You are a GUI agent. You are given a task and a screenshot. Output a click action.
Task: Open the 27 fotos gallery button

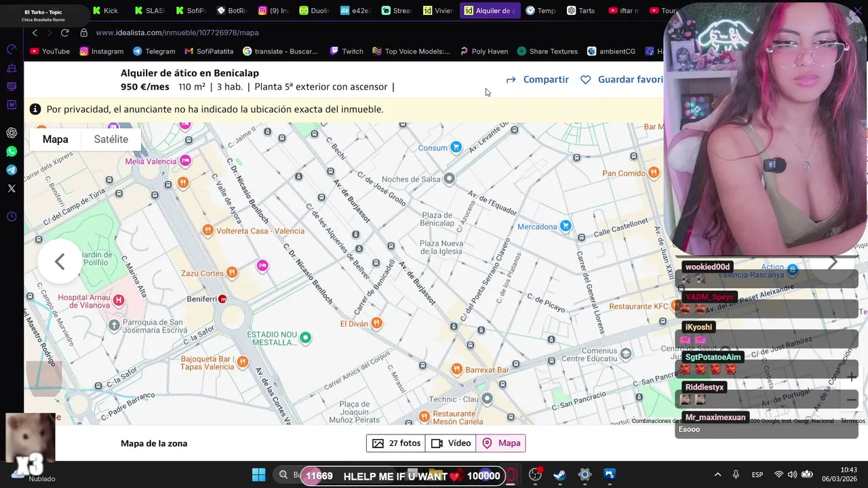click(396, 443)
